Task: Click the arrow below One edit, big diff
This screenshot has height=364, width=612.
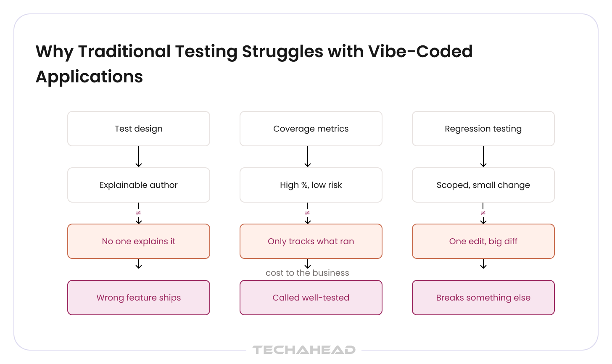Action: pyautogui.click(x=483, y=264)
